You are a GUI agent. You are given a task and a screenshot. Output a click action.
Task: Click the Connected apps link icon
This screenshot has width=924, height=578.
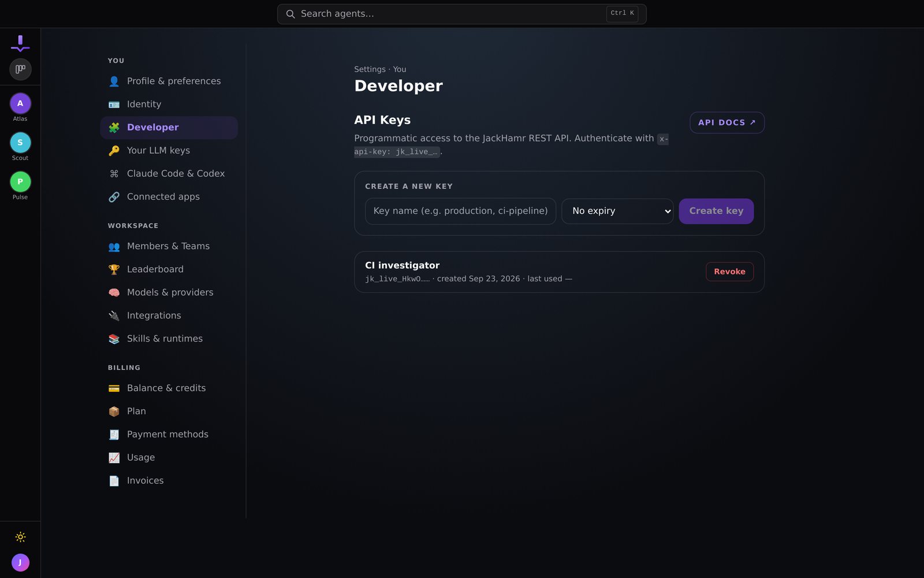coord(114,197)
